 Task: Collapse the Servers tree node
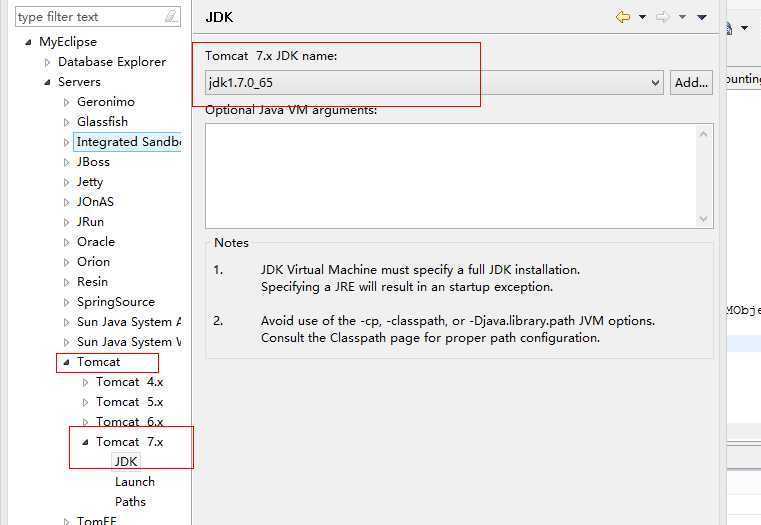point(47,82)
